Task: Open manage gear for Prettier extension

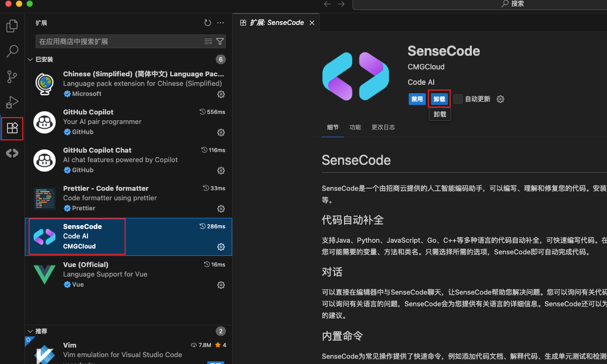Action: coord(221,209)
